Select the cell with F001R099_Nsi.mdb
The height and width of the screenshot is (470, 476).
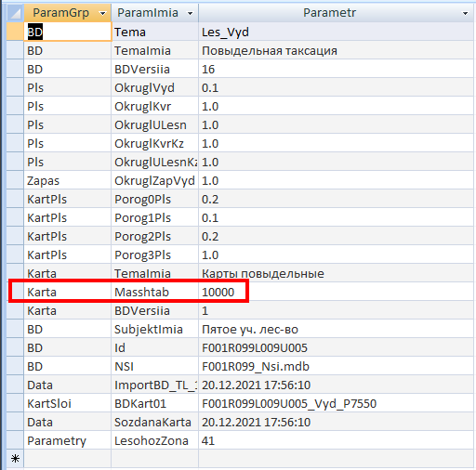point(336,366)
